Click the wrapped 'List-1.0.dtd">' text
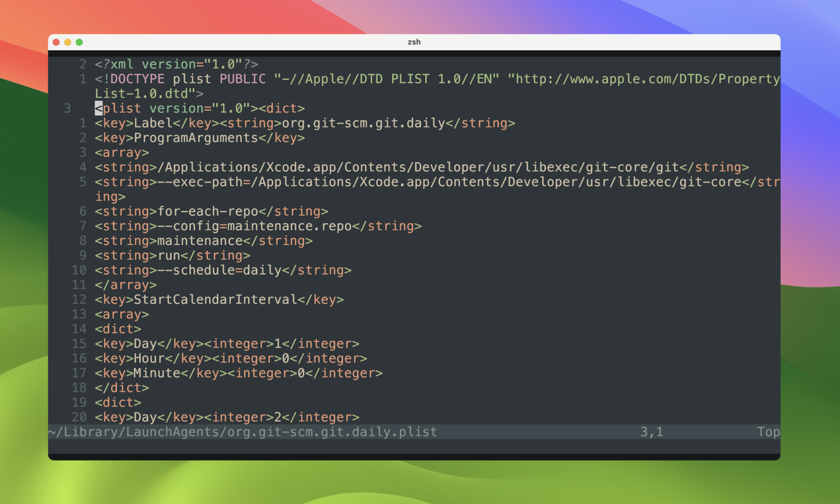840x504 pixels. click(149, 94)
